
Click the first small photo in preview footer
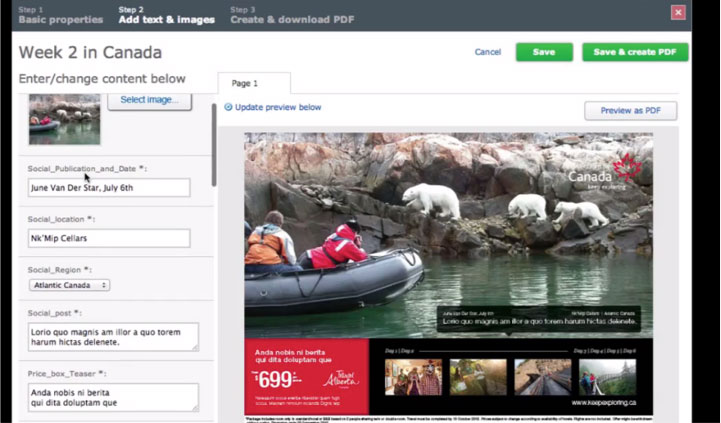(x=413, y=377)
